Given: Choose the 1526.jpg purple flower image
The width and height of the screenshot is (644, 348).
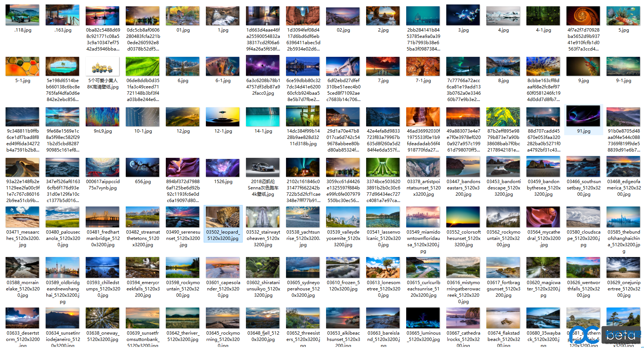Looking at the screenshot, I should (x=223, y=167).
